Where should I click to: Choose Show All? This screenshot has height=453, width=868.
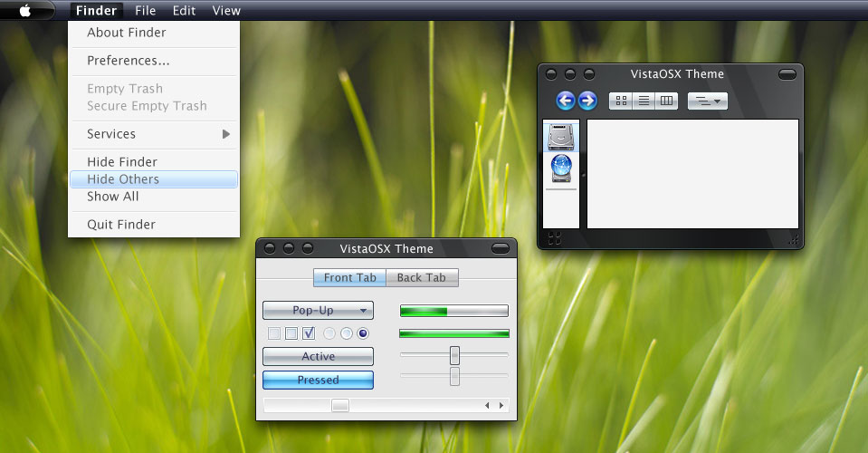[x=154, y=196]
